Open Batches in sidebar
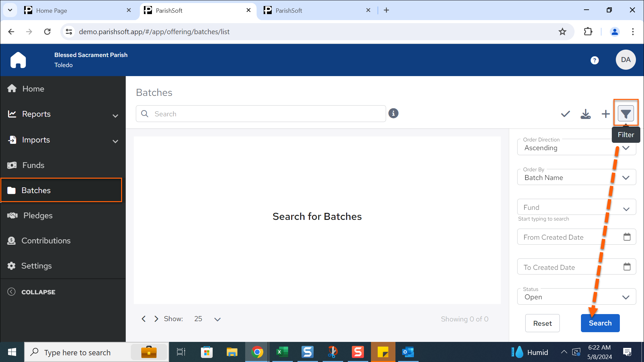 61,190
